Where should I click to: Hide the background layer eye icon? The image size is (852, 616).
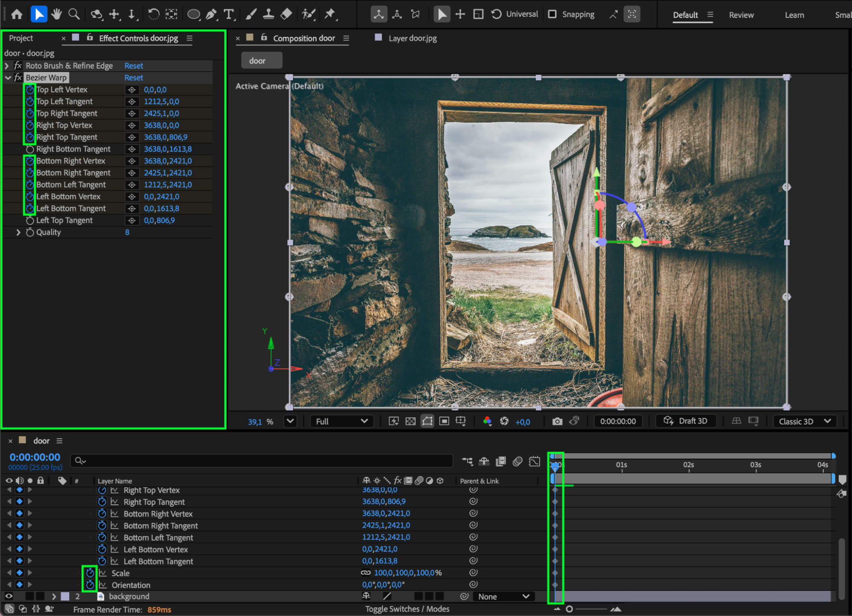coord(9,596)
